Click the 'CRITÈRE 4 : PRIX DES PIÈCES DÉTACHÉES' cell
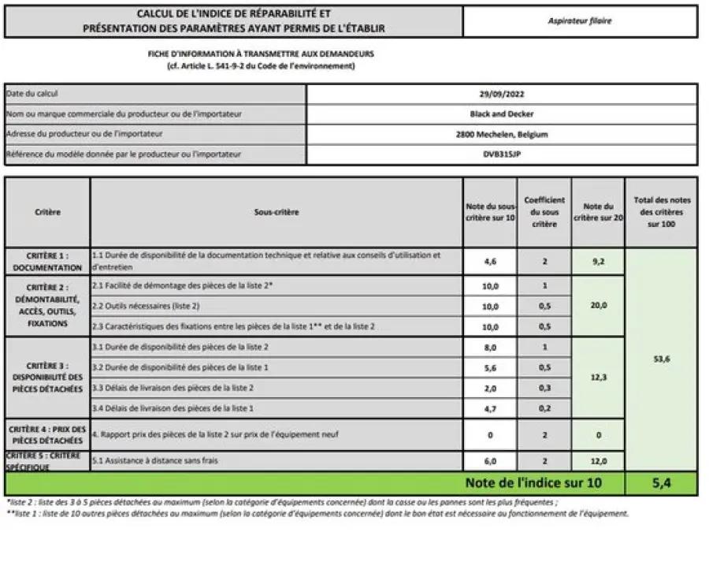 47,434
